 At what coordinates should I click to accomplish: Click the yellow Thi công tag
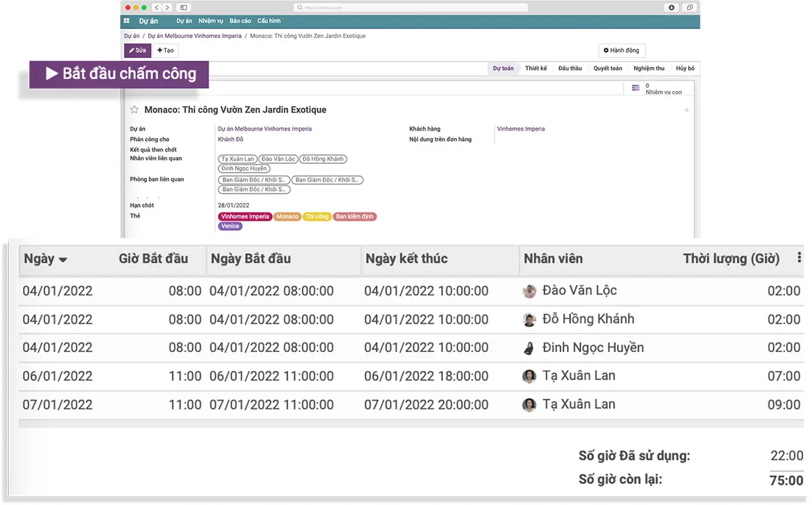point(317,217)
